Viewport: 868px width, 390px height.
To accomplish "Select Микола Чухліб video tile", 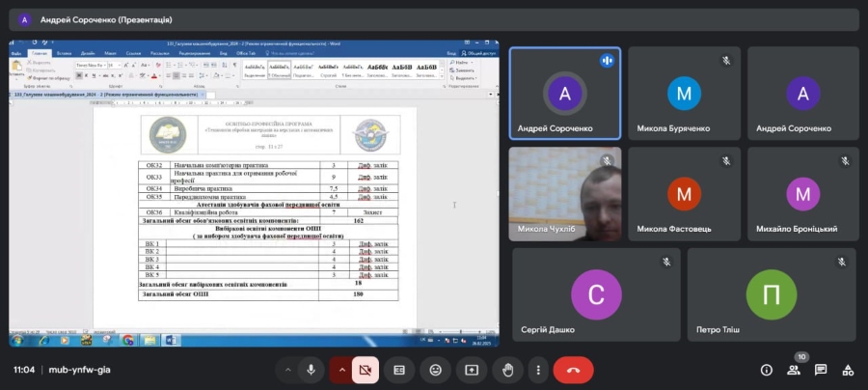I will (564, 193).
